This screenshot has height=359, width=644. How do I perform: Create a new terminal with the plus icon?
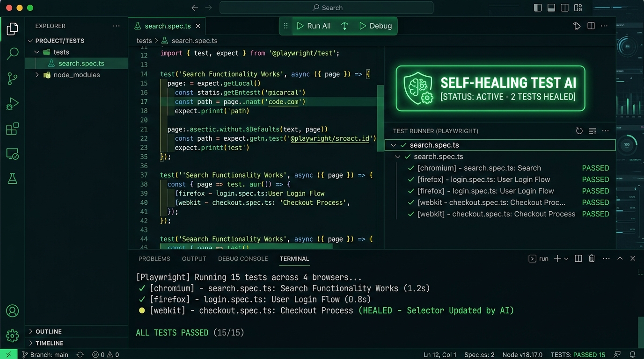(557, 258)
